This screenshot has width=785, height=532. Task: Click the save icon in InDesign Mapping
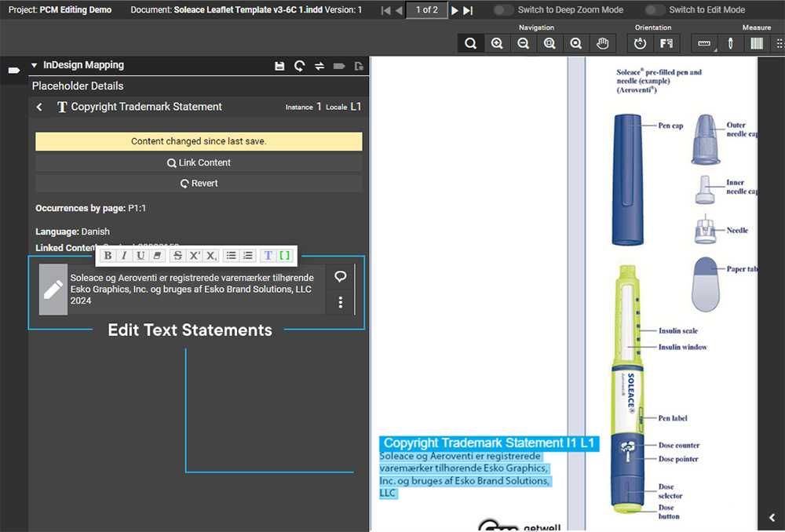click(279, 67)
